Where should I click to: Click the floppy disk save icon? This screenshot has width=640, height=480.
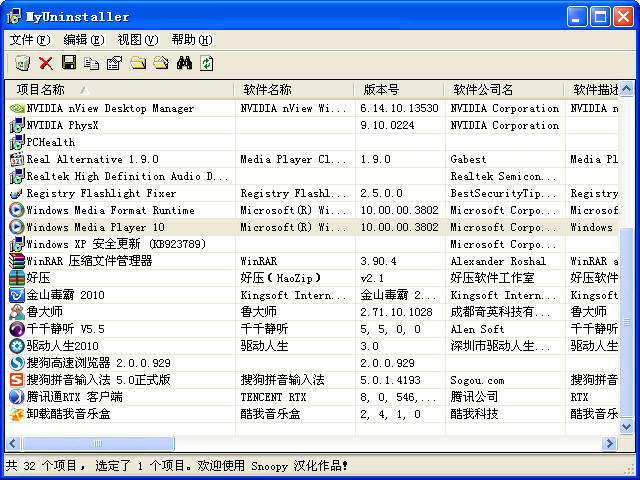coord(69,63)
